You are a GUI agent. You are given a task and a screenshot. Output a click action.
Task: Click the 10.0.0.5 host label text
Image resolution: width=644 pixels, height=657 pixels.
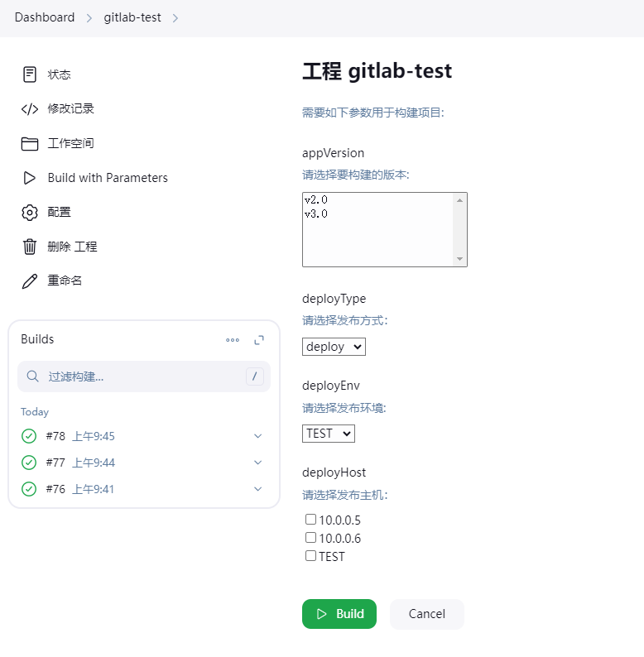coord(339,520)
